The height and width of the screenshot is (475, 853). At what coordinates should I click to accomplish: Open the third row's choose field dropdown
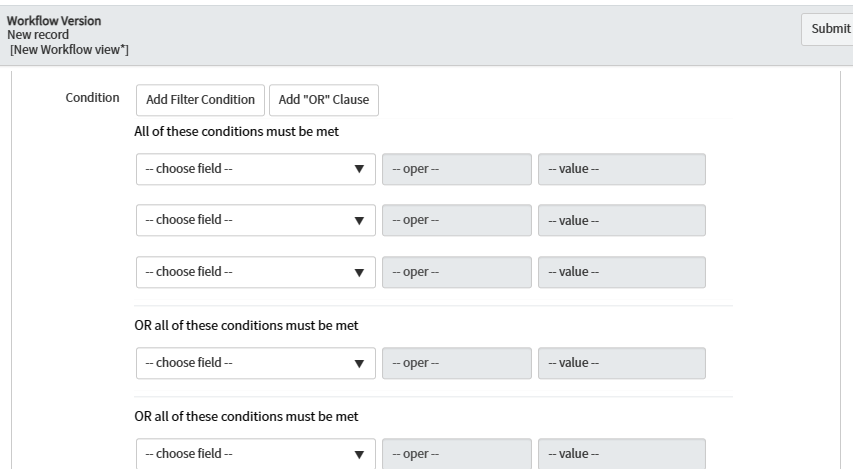click(x=255, y=273)
